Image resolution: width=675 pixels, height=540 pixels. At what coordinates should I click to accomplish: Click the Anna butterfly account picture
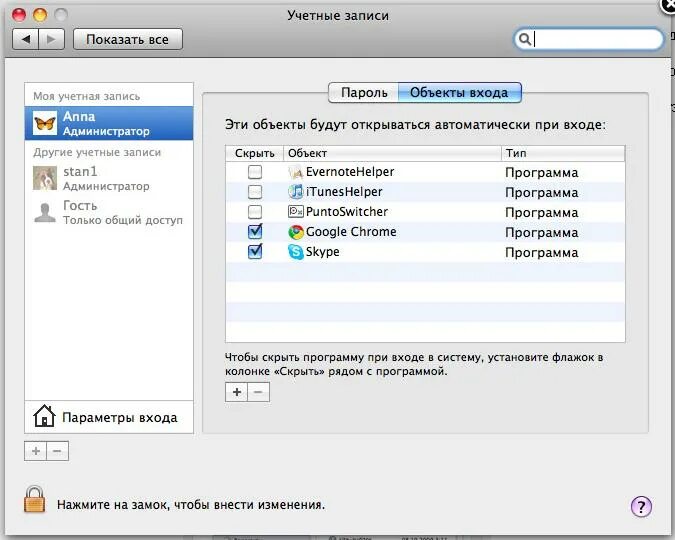[45, 124]
